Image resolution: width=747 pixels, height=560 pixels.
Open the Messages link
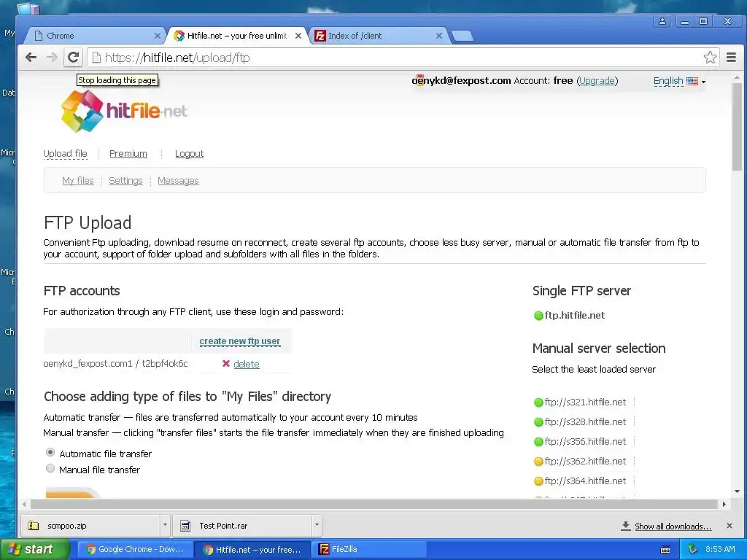(178, 181)
